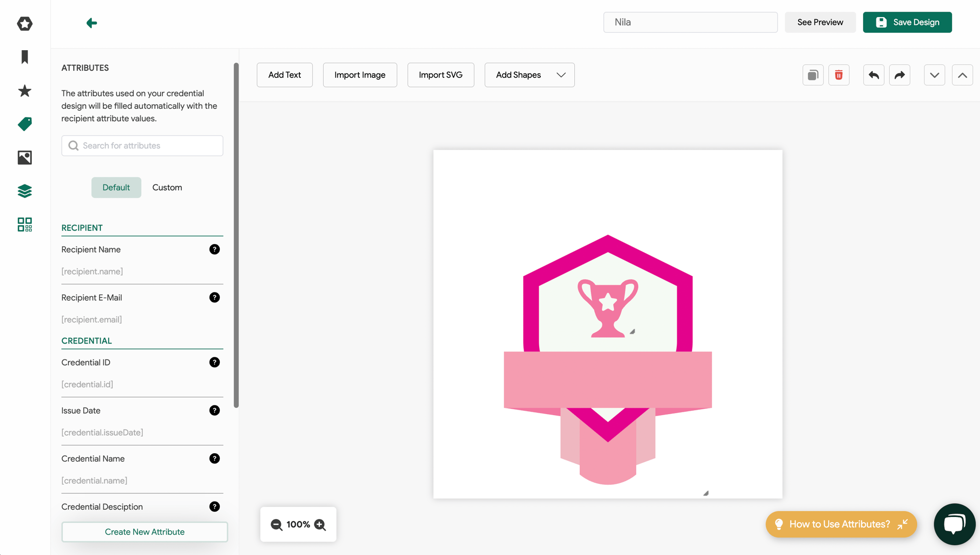
Task: Expand the Add Shapes dropdown
Action: coord(529,75)
